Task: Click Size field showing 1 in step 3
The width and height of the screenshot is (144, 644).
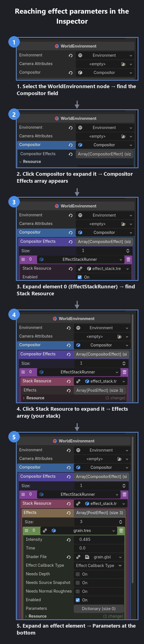Action: click(x=103, y=251)
